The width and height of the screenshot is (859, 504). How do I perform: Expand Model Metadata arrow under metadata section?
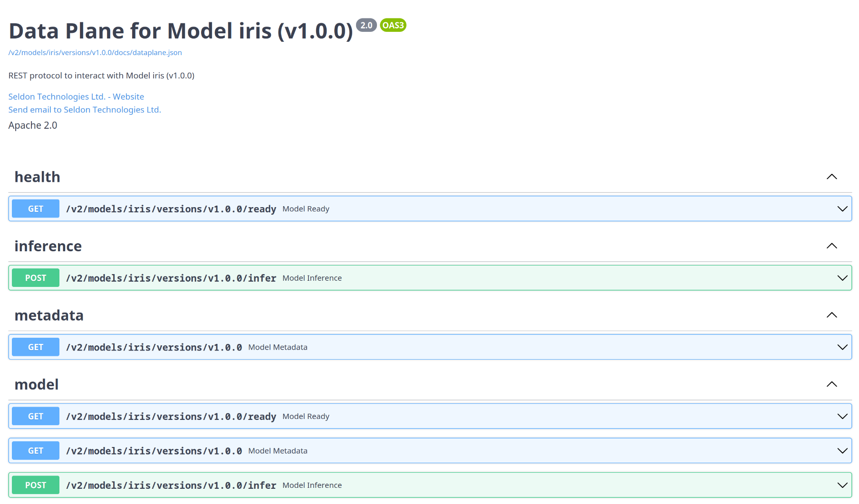click(x=842, y=347)
